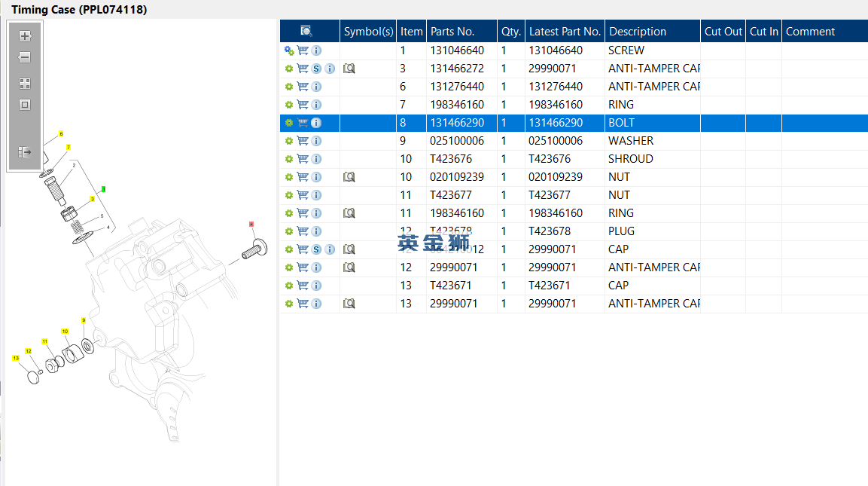Select the yellow callout 13 on the diagram
The image size is (868, 486).
coord(16,358)
